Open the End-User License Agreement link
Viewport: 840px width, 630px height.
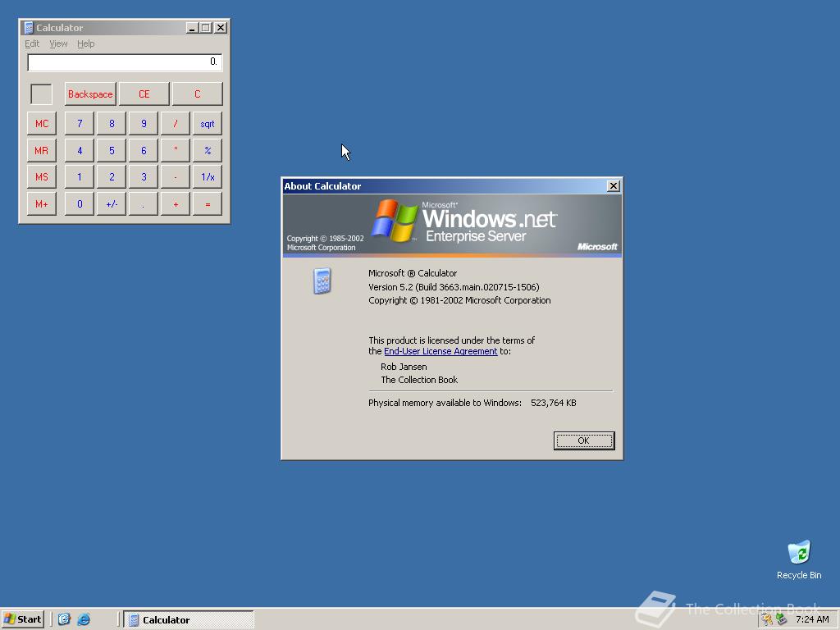coord(441,351)
